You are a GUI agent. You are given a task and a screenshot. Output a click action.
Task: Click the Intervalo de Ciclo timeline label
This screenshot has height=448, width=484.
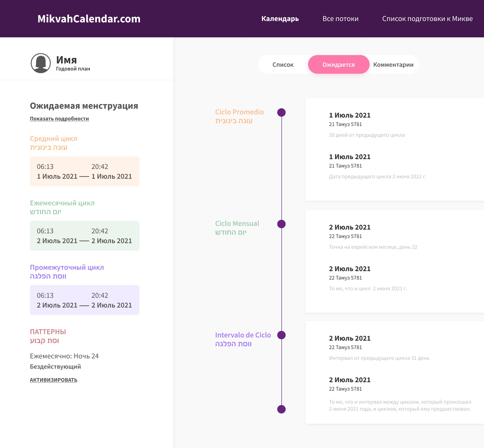coord(243,335)
